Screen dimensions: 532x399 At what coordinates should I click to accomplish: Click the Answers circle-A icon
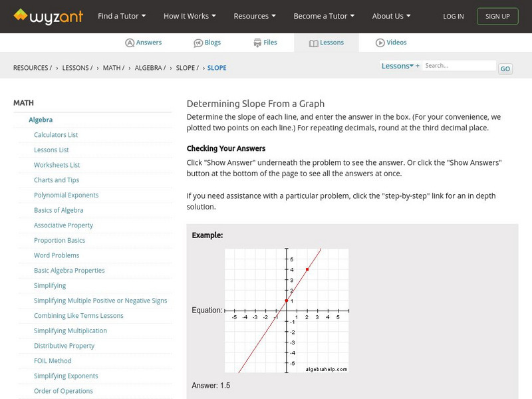coord(129,42)
